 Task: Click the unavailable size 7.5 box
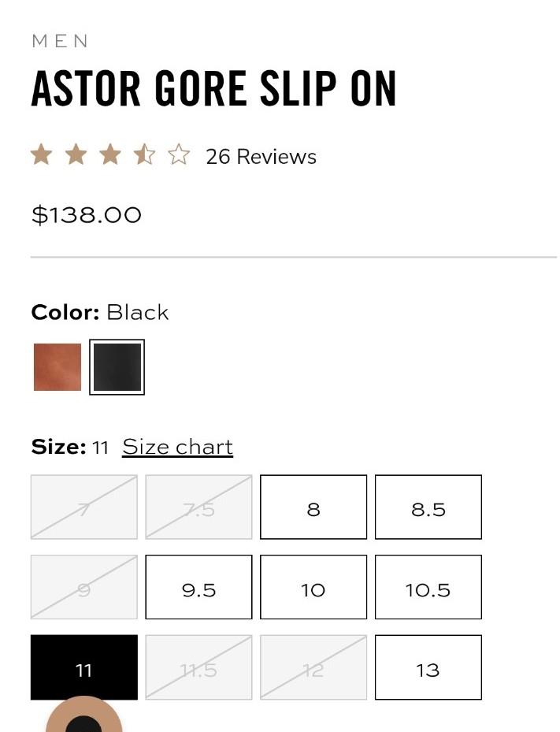click(198, 507)
